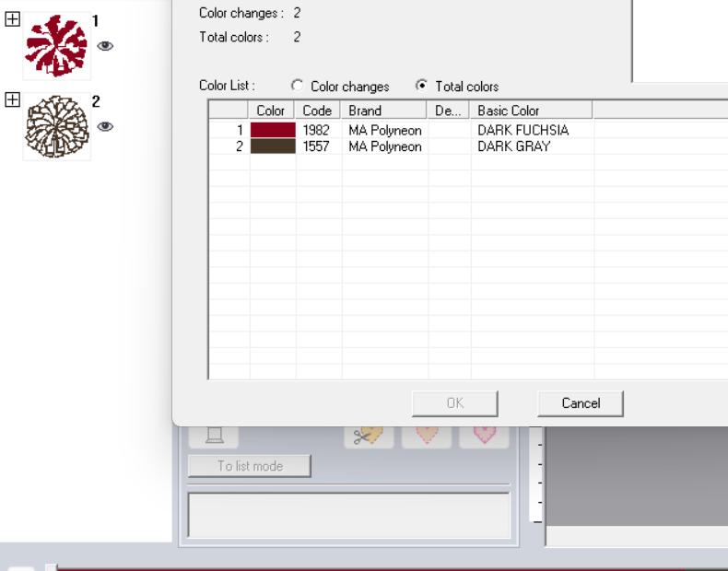Click the beige heart stitch icon

[x=427, y=437]
